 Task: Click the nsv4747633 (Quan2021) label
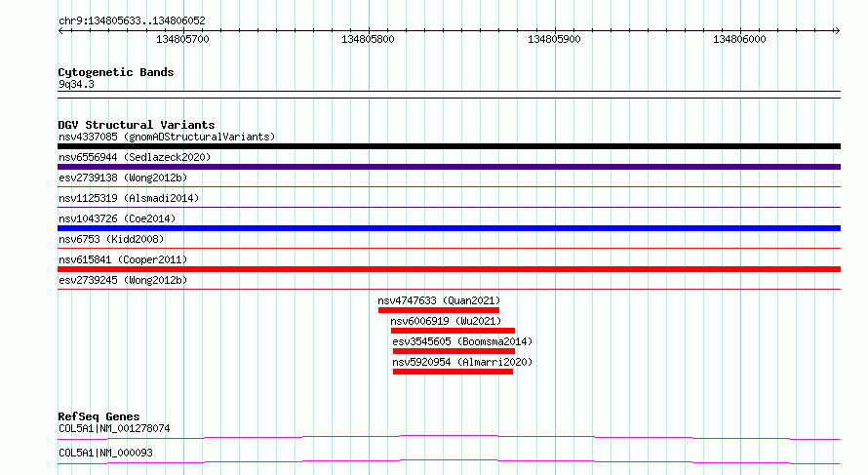click(439, 300)
